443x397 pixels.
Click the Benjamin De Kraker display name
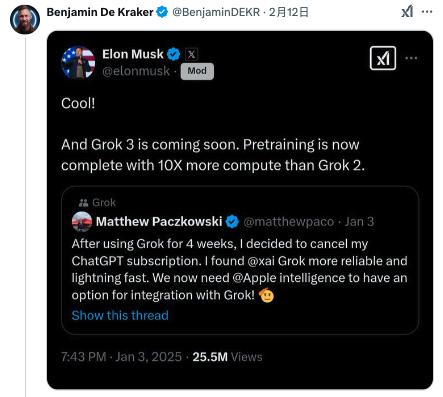point(100,12)
